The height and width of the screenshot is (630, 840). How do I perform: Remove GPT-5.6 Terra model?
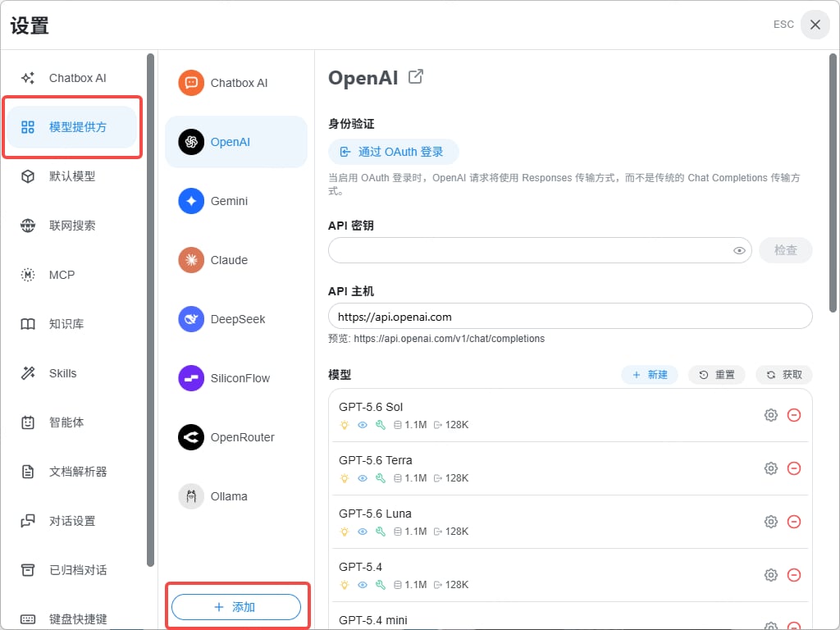pos(794,468)
